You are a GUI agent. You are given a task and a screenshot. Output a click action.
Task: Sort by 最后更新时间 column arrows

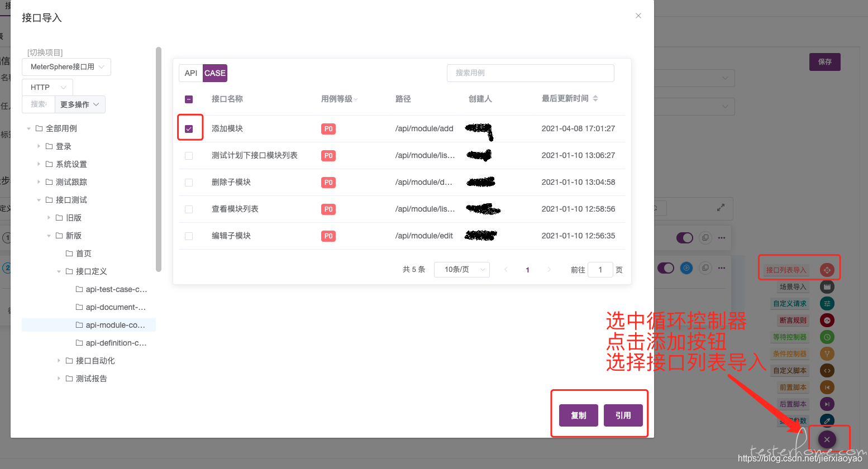coord(595,98)
